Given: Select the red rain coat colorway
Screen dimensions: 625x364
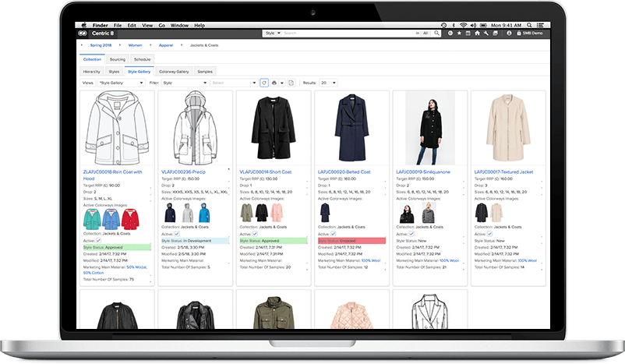Looking at the screenshot, I should point(130,220).
